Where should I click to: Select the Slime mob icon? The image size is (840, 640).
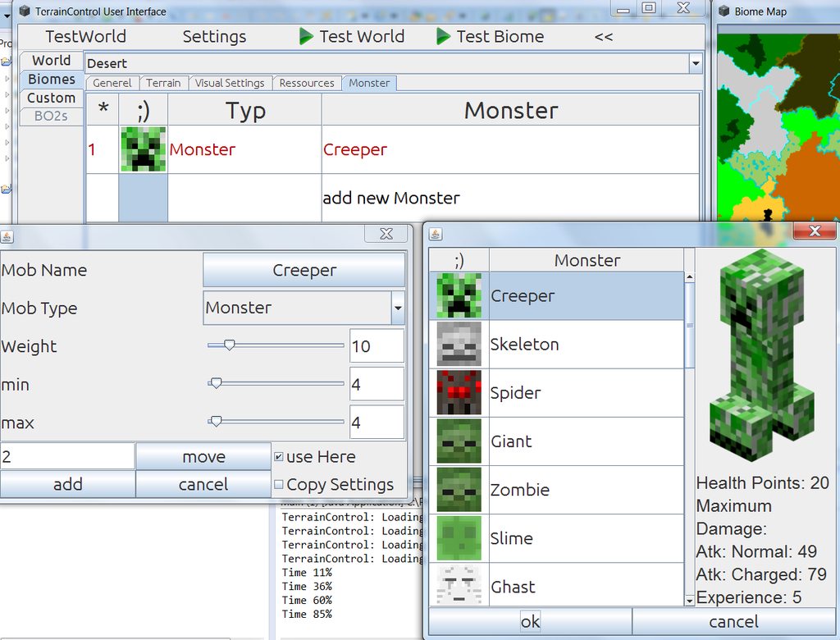tap(458, 538)
